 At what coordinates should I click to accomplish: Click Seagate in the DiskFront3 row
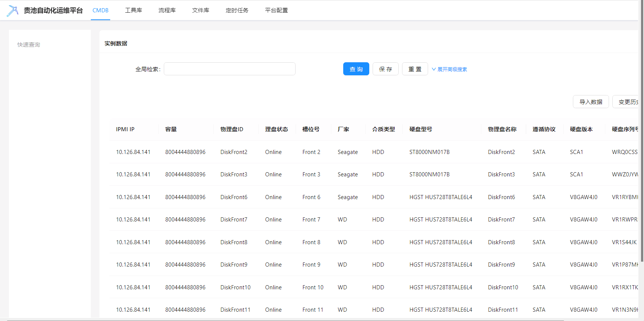tap(348, 174)
